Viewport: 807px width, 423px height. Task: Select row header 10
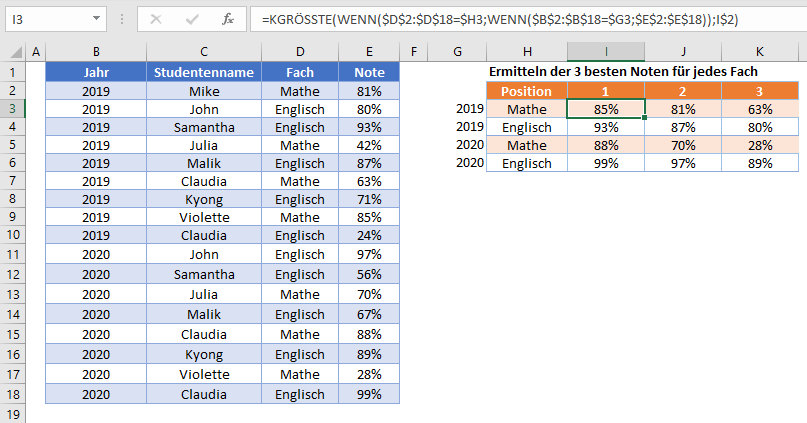13,235
